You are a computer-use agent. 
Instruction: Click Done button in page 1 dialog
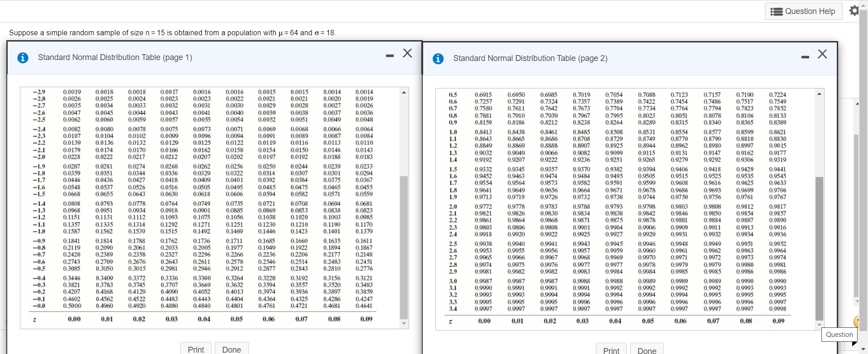pyautogui.click(x=231, y=349)
